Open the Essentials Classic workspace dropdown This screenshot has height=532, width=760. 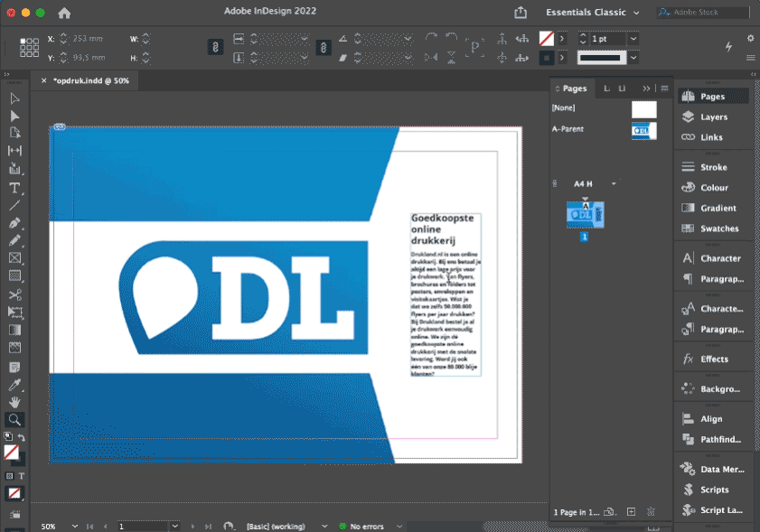(x=592, y=13)
